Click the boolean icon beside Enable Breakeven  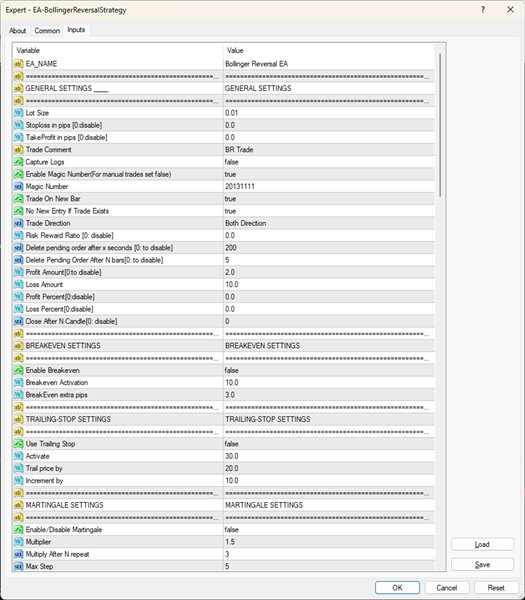click(18, 370)
